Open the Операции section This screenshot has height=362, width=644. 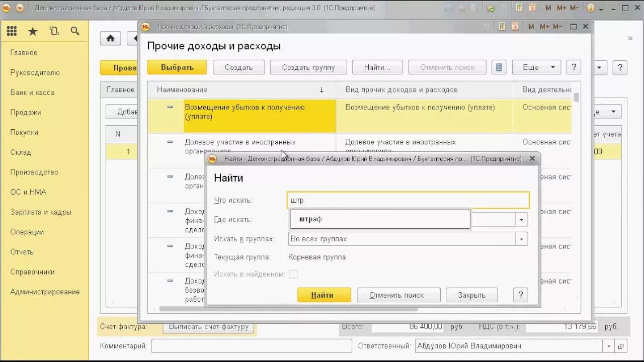coord(27,232)
